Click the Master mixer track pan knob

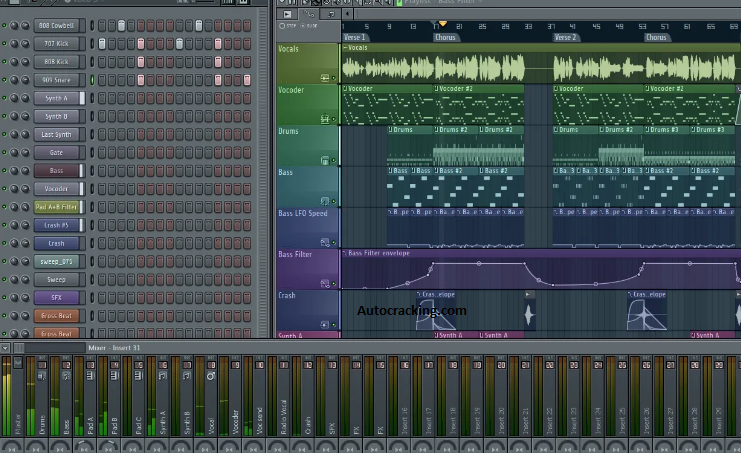tap(11, 446)
